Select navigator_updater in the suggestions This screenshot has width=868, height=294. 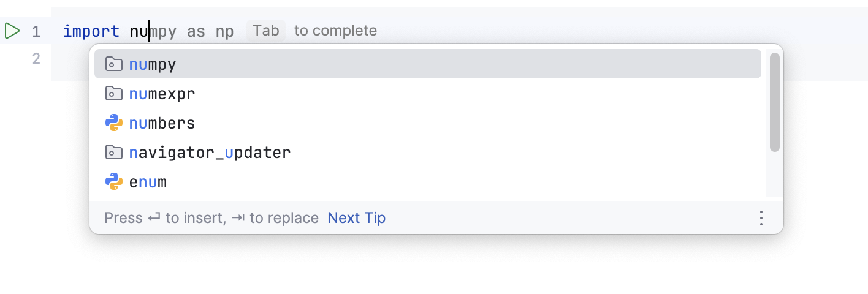click(210, 153)
